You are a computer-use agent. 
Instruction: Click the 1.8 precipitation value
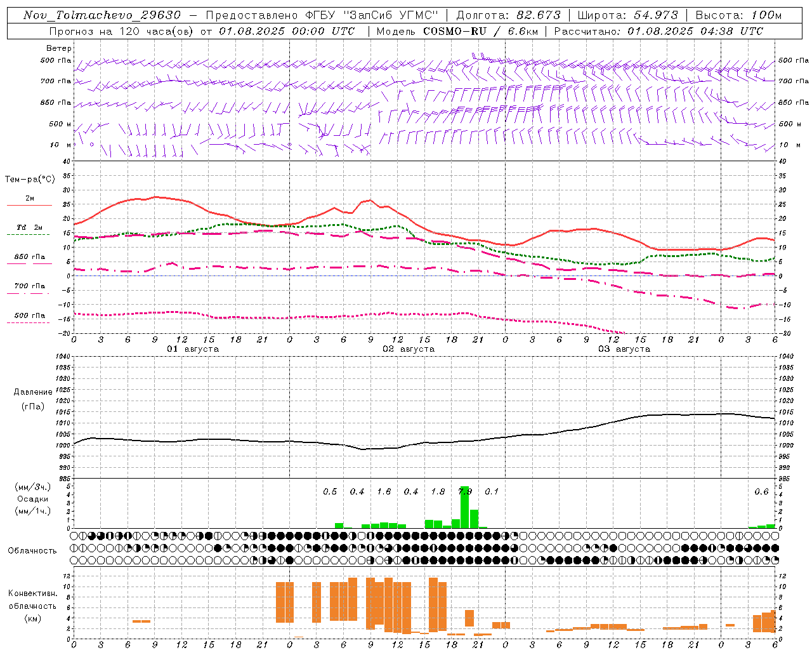pos(438,492)
